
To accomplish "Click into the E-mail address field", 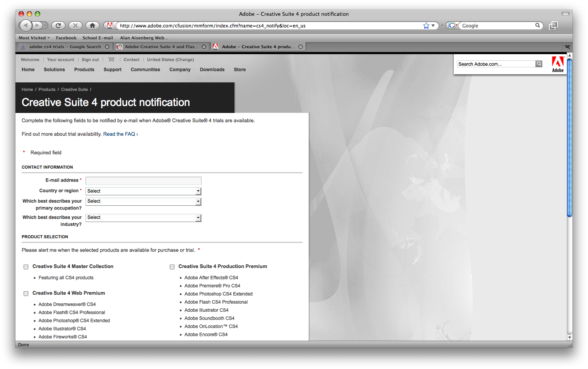I will click(144, 181).
